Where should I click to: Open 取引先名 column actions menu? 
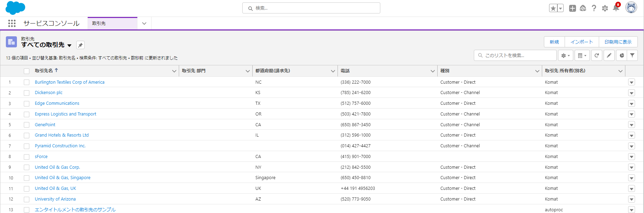coord(174,71)
